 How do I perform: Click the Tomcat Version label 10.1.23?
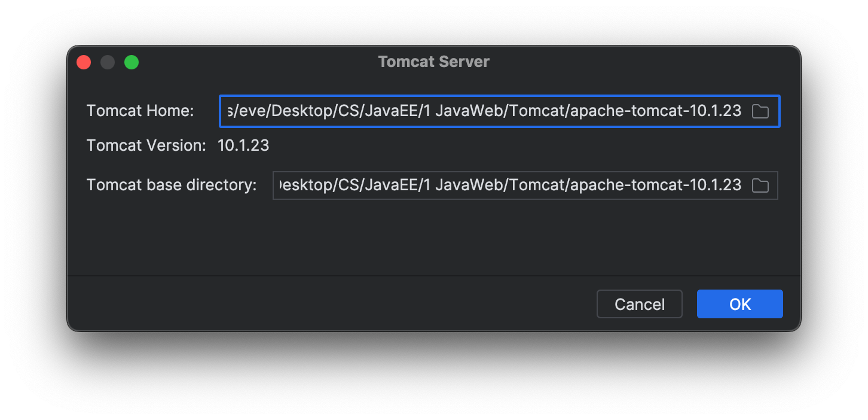pyautogui.click(x=244, y=145)
